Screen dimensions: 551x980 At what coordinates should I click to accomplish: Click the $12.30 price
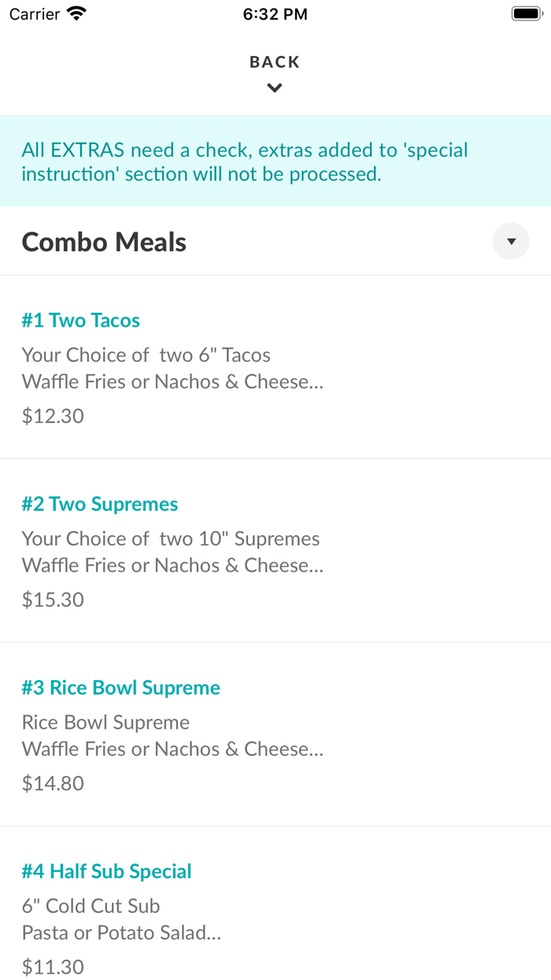pyautogui.click(x=53, y=416)
